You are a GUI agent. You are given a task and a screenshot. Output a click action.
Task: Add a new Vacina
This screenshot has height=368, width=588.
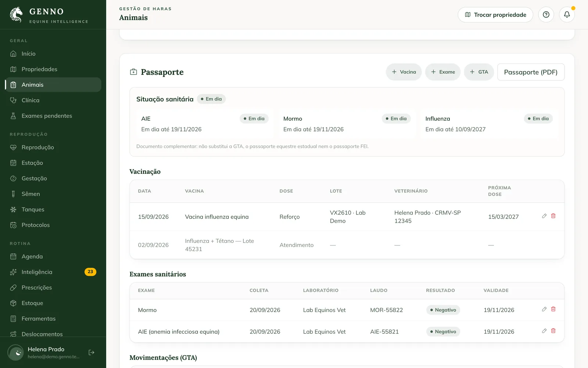click(x=404, y=72)
